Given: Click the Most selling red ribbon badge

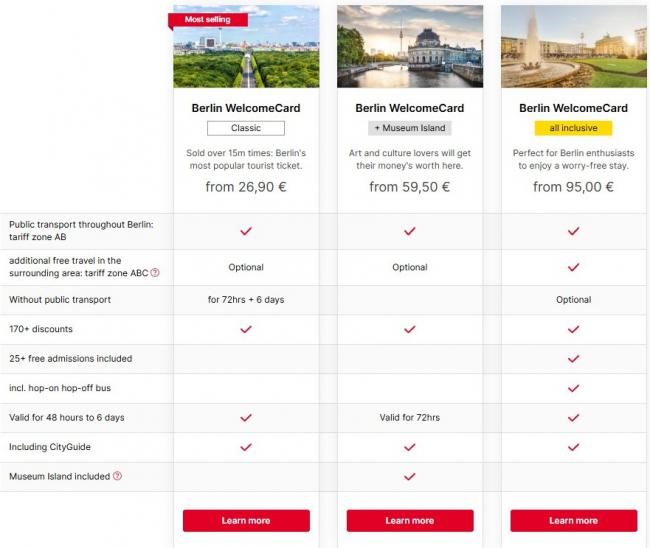Looking at the screenshot, I should click(x=208, y=20).
